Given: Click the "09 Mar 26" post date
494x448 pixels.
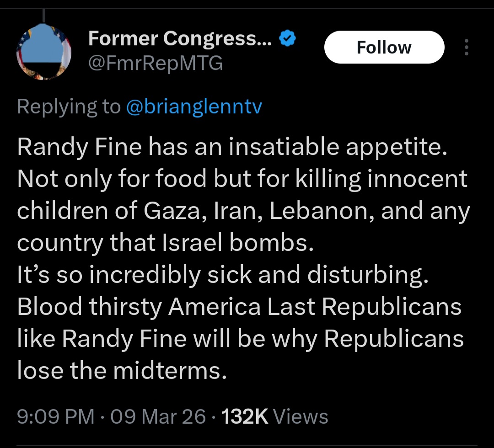Looking at the screenshot, I should [158, 416].
